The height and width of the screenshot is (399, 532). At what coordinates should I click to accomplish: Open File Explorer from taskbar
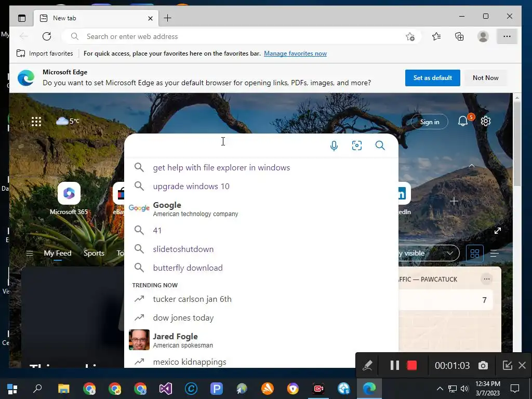click(63, 389)
